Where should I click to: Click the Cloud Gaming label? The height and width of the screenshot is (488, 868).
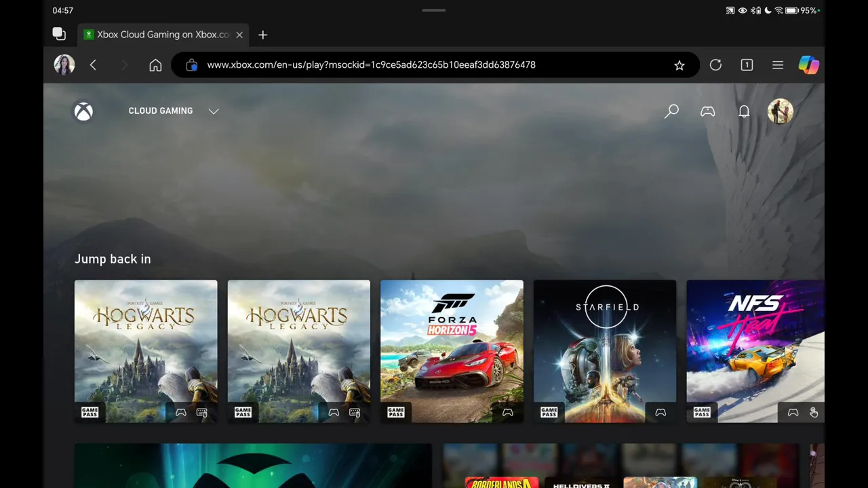click(161, 110)
